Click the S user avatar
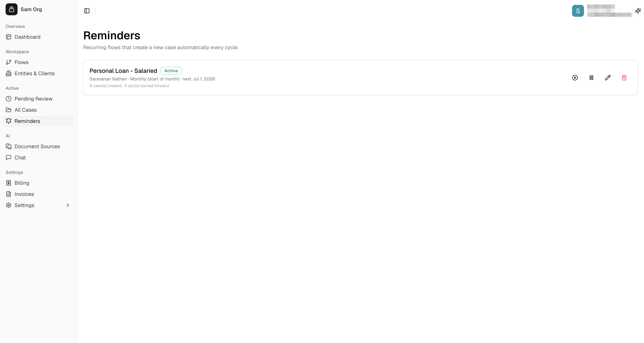 click(578, 11)
